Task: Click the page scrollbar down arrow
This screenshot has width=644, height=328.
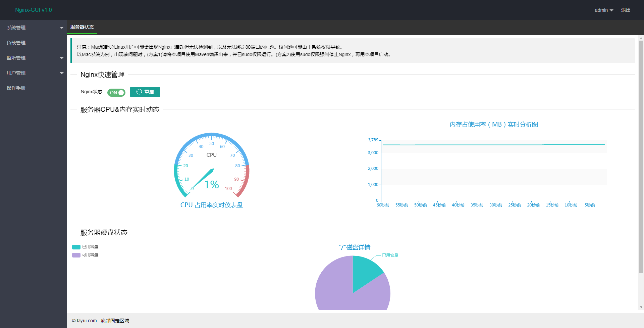Action: tap(641, 307)
